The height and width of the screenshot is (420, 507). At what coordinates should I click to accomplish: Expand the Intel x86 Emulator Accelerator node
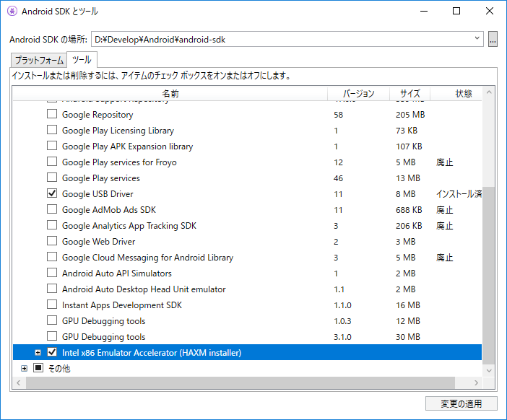point(38,352)
